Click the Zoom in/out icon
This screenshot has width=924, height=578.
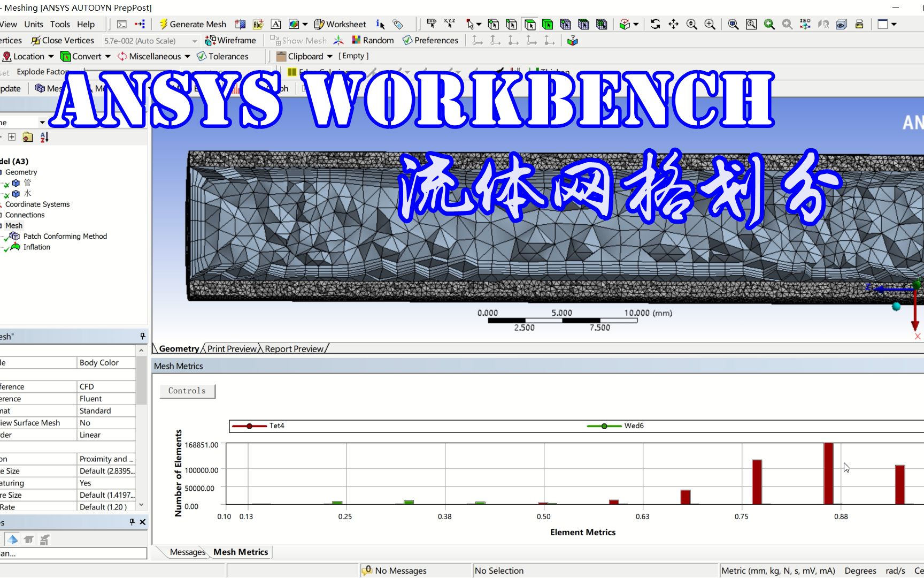coord(692,24)
